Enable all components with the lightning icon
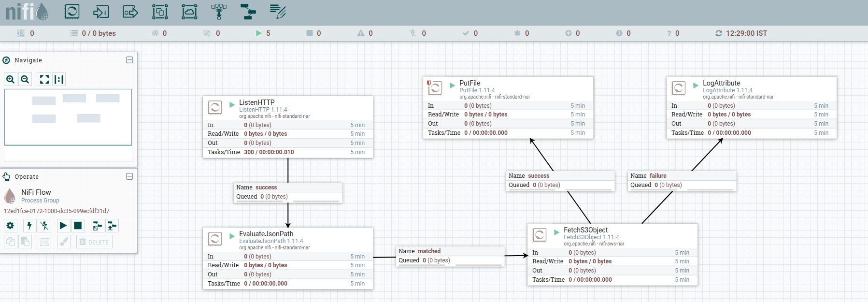The height and width of the screenshot is (302, 868). pos(29,226)
